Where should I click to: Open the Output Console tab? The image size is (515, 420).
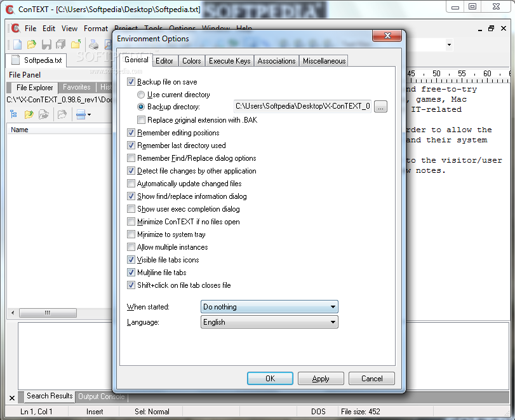tap(101, 396)
